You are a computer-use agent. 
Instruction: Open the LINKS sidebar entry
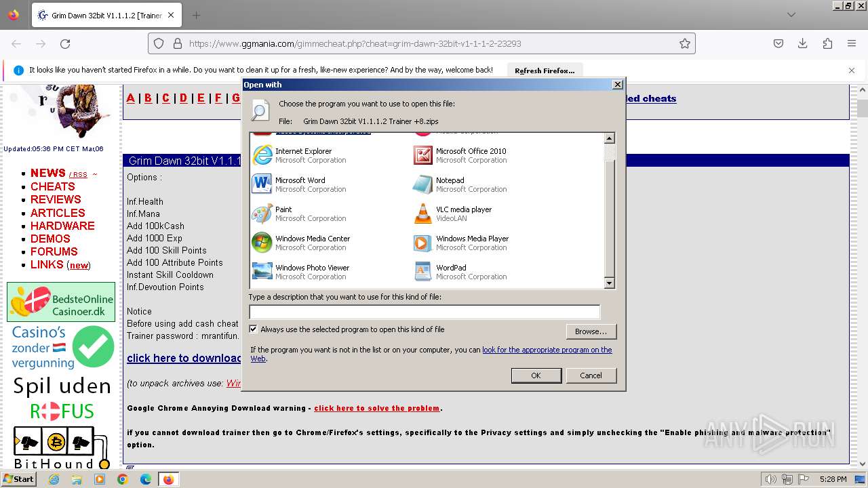pos(47,264)
